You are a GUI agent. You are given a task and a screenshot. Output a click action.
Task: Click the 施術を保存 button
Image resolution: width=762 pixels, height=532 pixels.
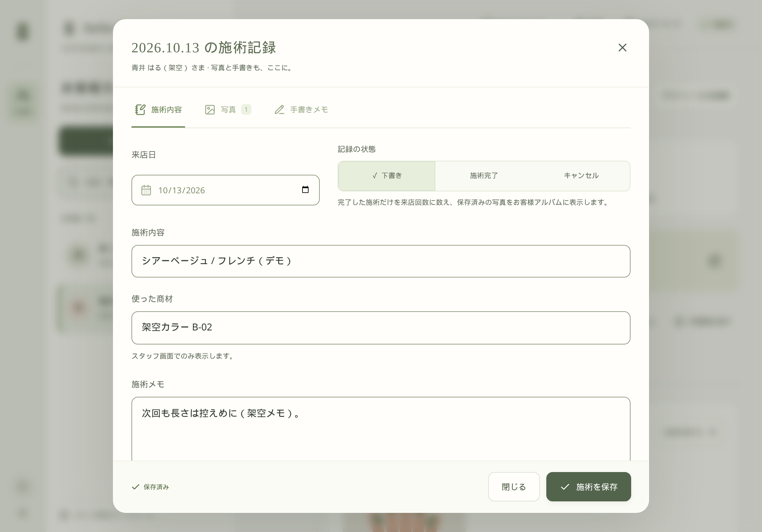(588, 487)
